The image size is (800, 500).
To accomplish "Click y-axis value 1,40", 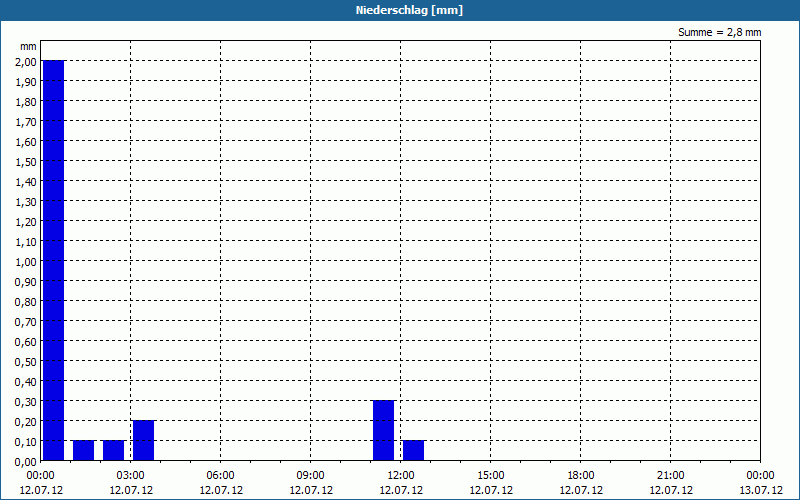I will [27, 182].
